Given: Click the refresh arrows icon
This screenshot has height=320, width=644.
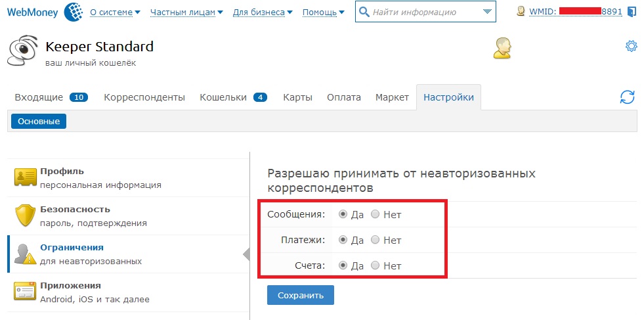Looking at the screenshot, I should 627,97.
